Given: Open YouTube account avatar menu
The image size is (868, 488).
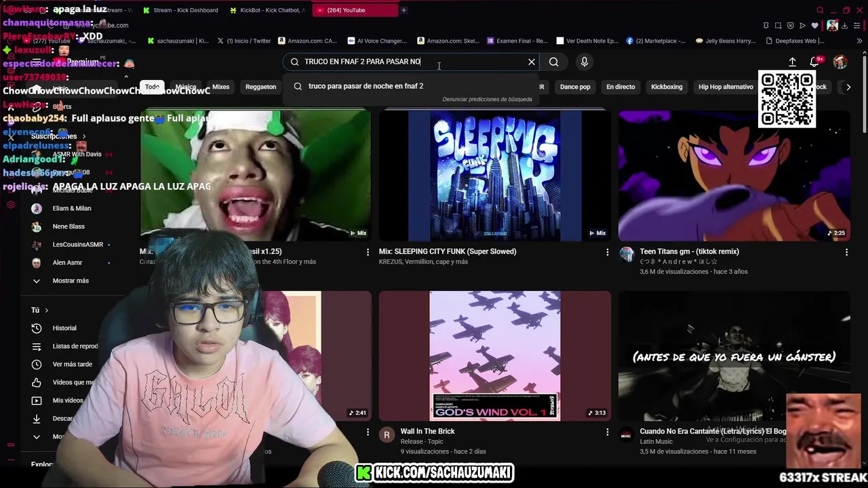Looking at the screenshot, I should pos(840,62).
